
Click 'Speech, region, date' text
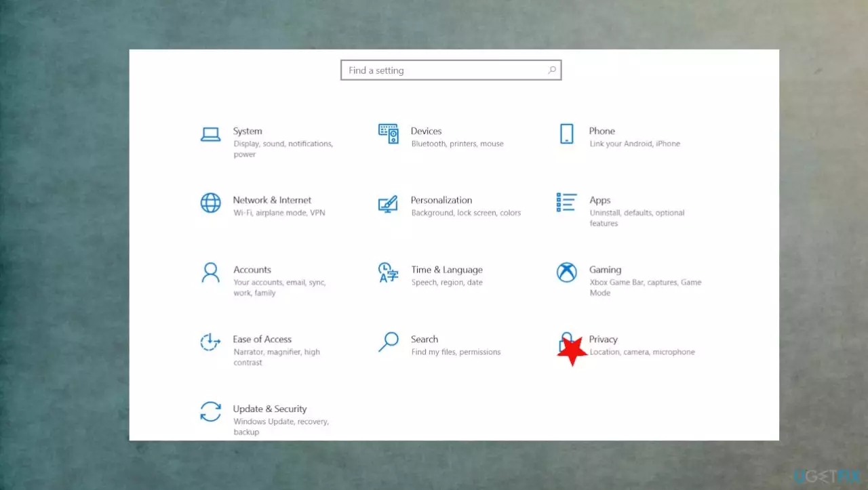(447, 283)
